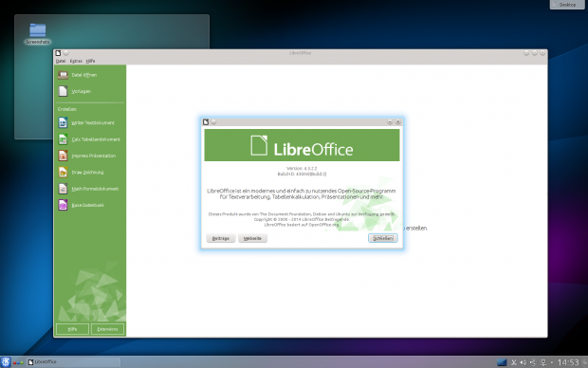Click the LibreOffice main window title icon
The image size is (588, 368).
(58, 53)
